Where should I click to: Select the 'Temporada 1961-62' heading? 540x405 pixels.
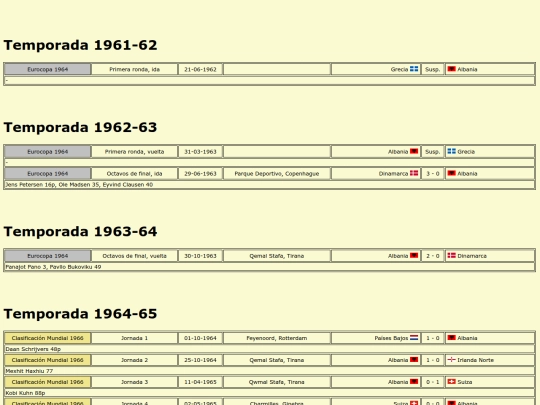[x=80, y=45]
